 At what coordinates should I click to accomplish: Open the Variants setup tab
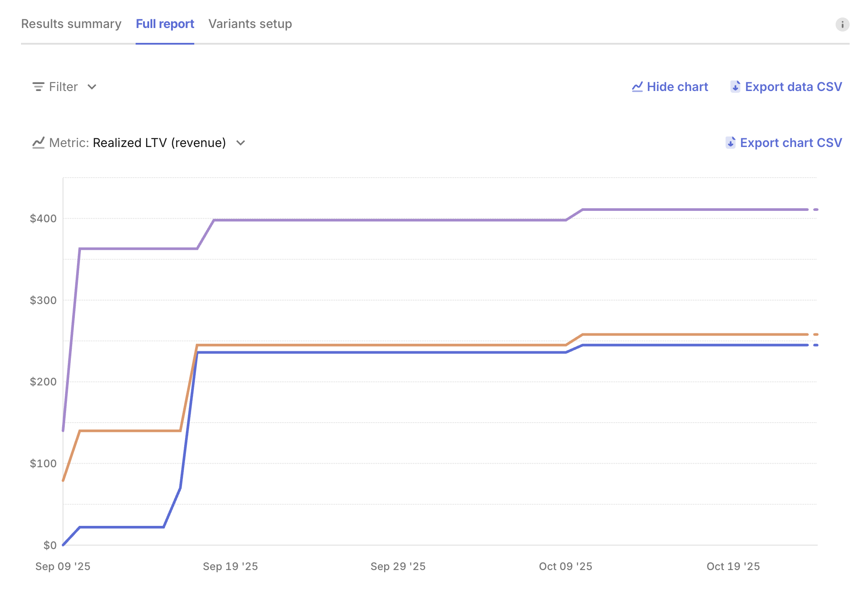click(x=250, y=24)
